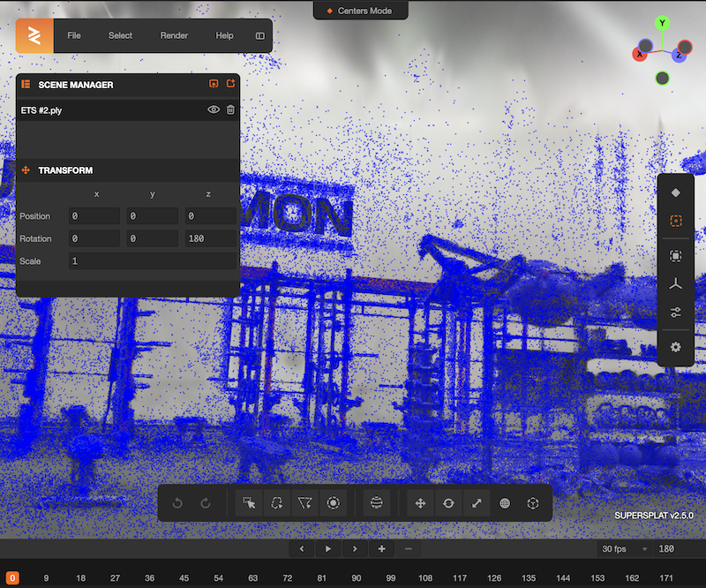This screenshot has height=588, width=706.
Task: Click Rotation x input field
Action: (94, 238)
